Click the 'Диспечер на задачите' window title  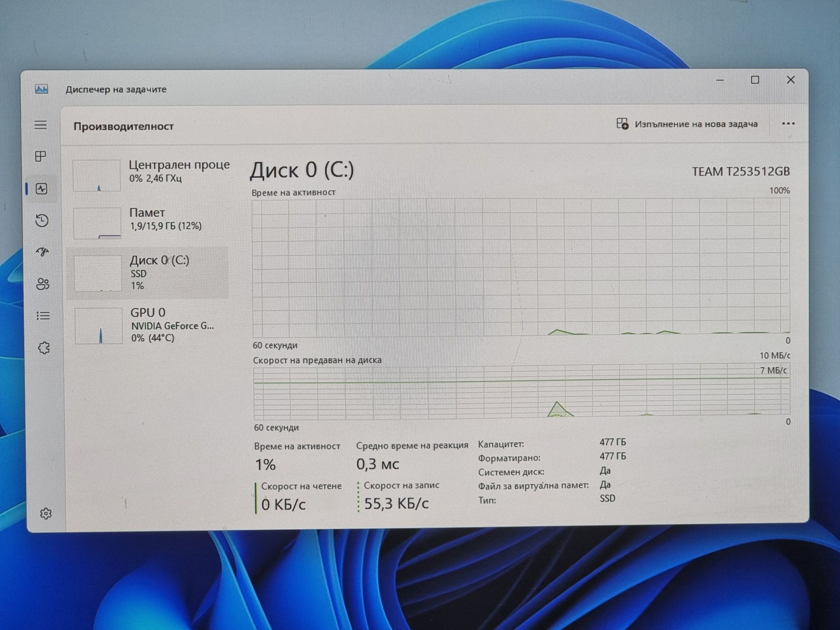pyautogui.click(x=116, y=89)
